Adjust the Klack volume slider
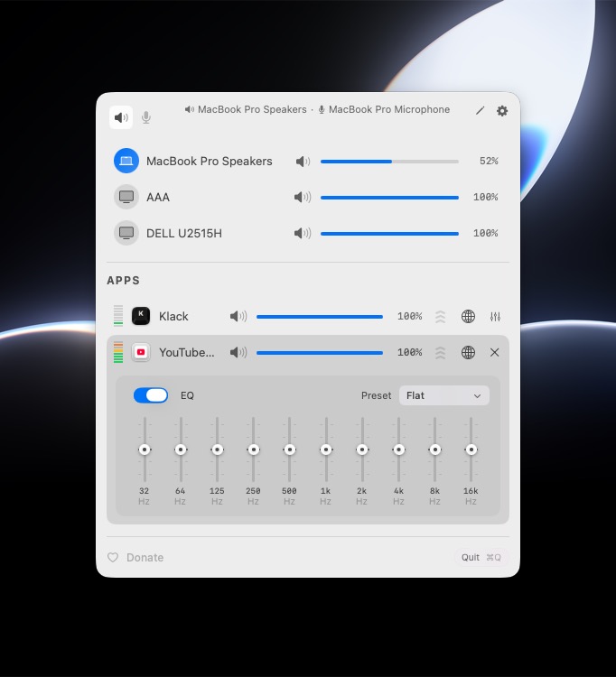The image size is (616, 677). (320, 317)
